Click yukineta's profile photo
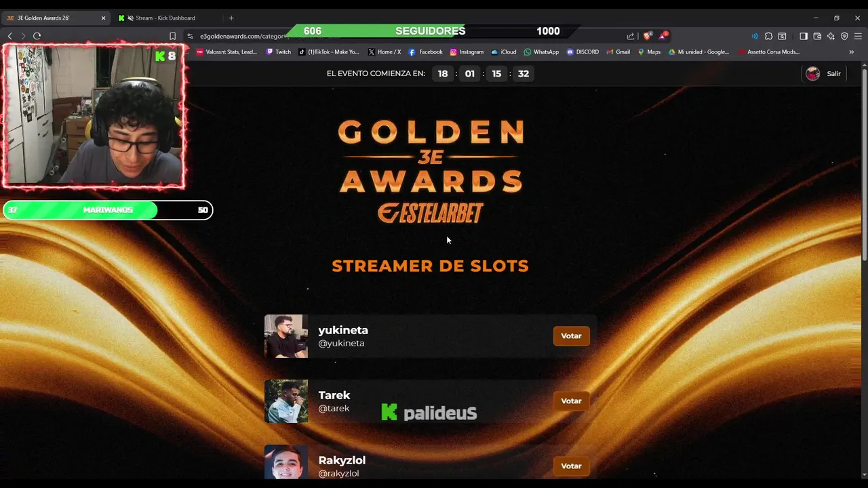Viewport: 868px width, 488px height. coord(285,336)
